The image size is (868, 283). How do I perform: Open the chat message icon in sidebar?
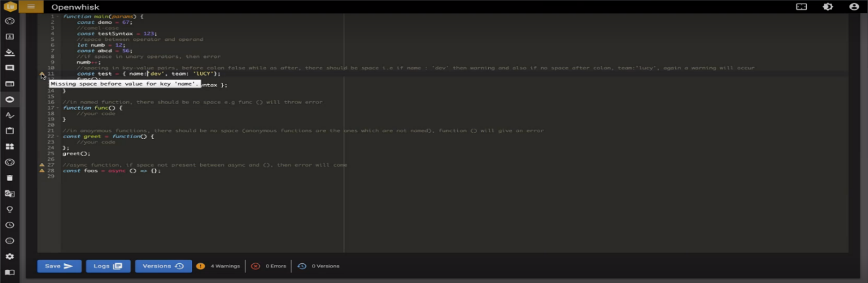(10, 68)
